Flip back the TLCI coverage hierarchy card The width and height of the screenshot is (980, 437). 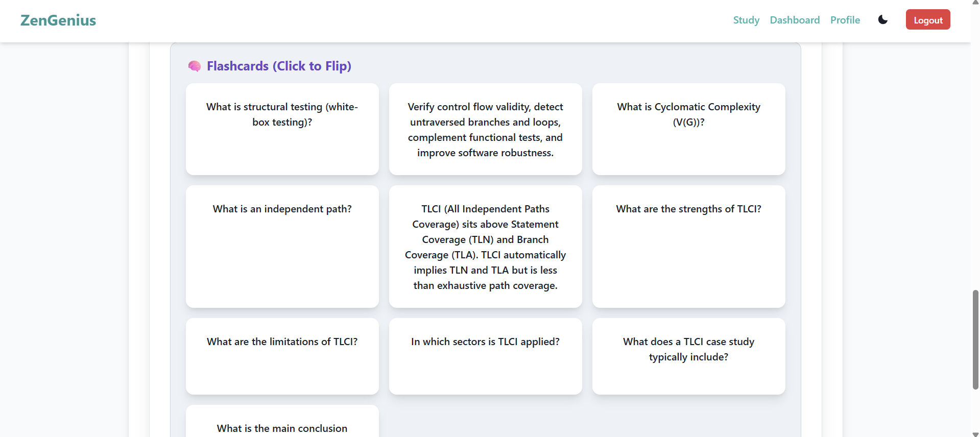point(485,247)
